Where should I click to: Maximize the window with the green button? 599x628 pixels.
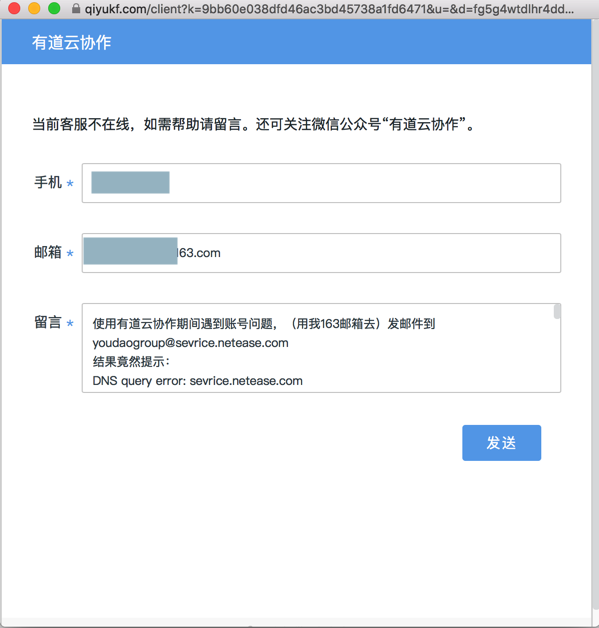(54, 8)
